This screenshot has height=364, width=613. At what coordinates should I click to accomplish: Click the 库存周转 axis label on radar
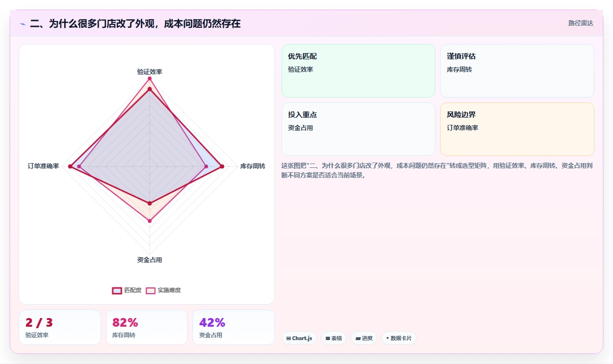tap(253, 166)
